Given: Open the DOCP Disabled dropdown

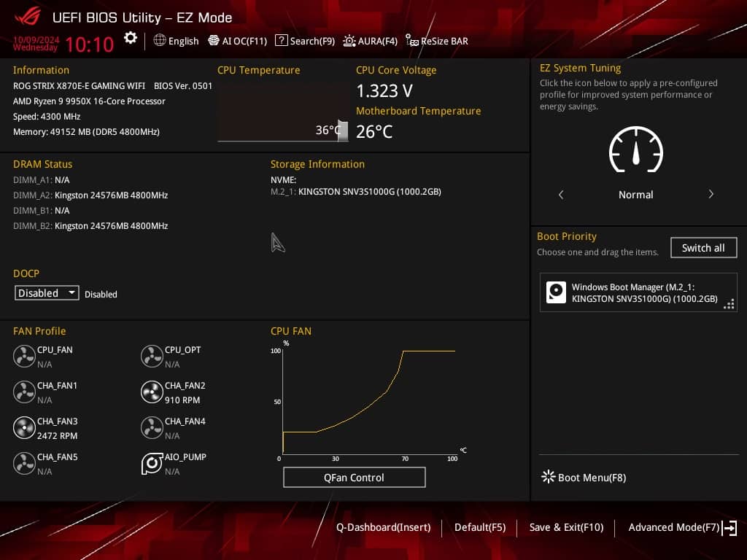Looking at the screenshot, I should point(47,293).
